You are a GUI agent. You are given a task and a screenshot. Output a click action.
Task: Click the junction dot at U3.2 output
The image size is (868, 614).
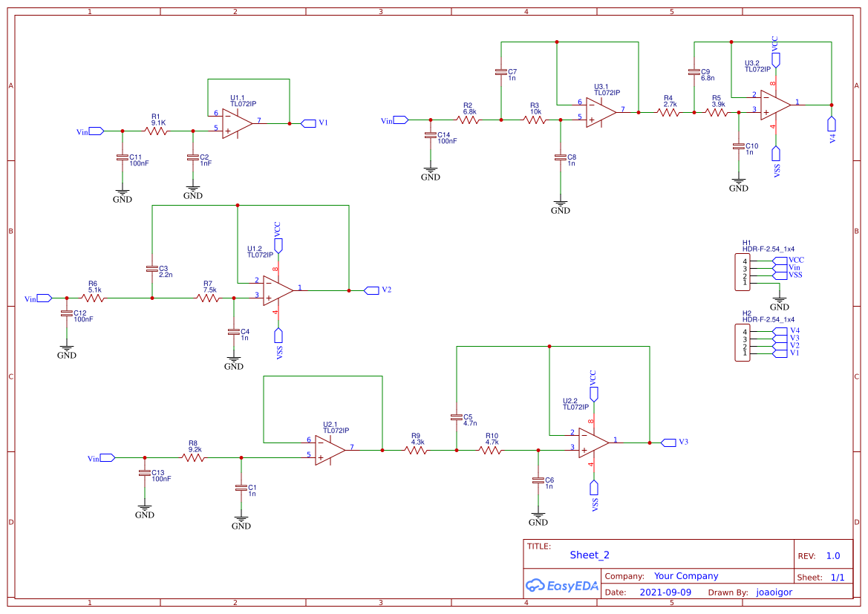(x=832, y=105)
